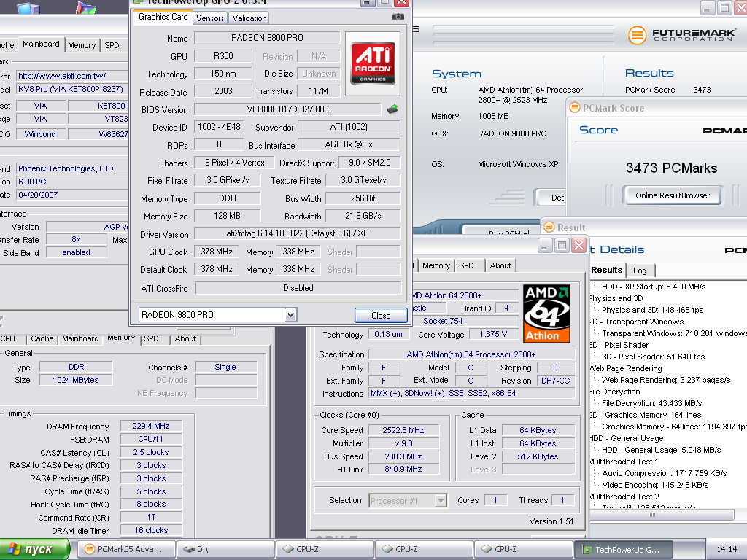Click HDD - General Usage 5.048 MB/s row
747x560 pixels.
pyautogui.click(x=661, y=450)
